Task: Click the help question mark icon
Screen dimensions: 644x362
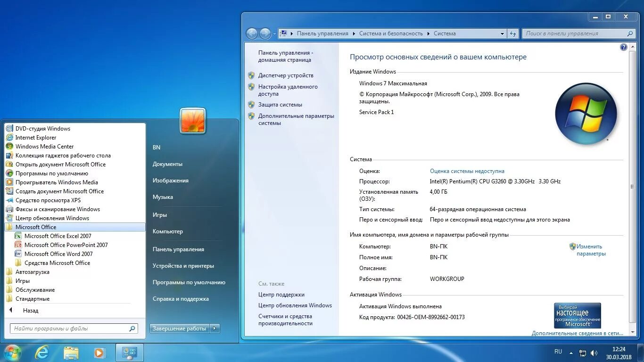Action: 624,47
